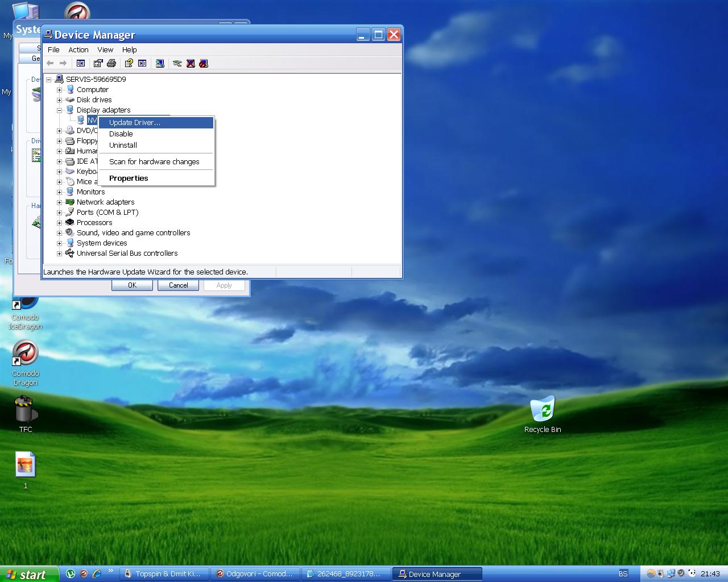Expand the Computer node
The height and width of the screenshot is (582, 728).
pyautogui.click(x=59, y=90)
